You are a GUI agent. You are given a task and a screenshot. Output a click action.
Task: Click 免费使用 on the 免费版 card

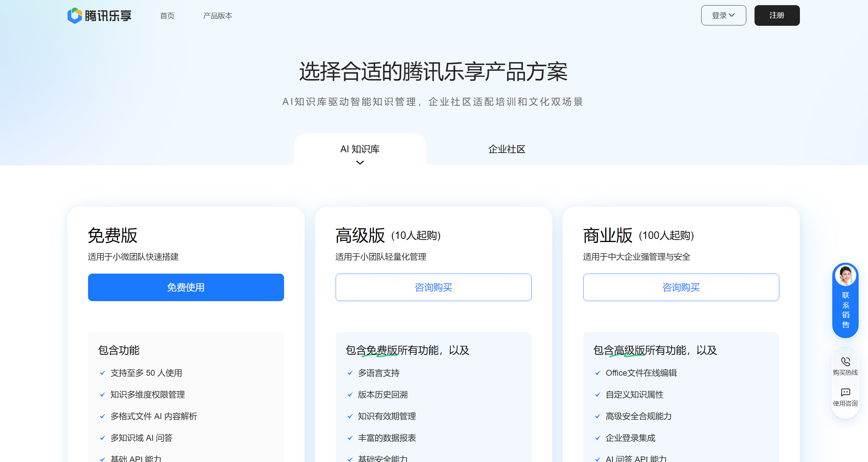click(186, 287)
